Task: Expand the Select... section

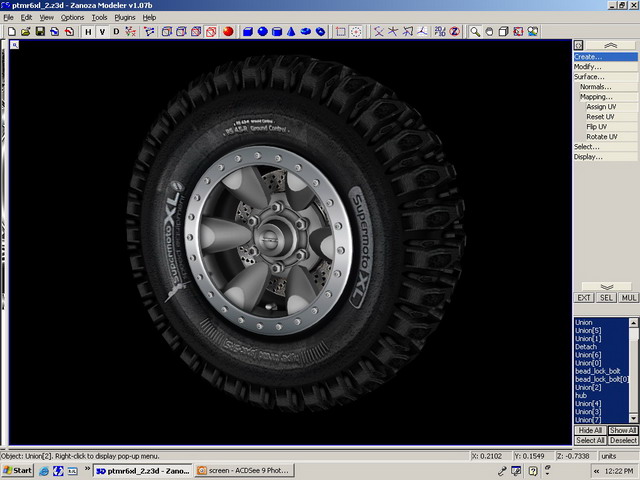Action: coord(587,147)
